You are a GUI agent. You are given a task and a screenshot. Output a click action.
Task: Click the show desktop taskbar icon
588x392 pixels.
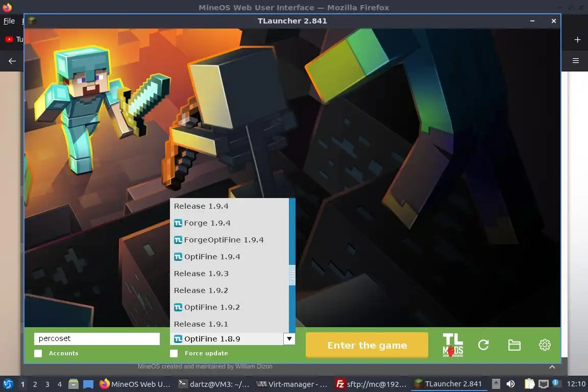88,384
